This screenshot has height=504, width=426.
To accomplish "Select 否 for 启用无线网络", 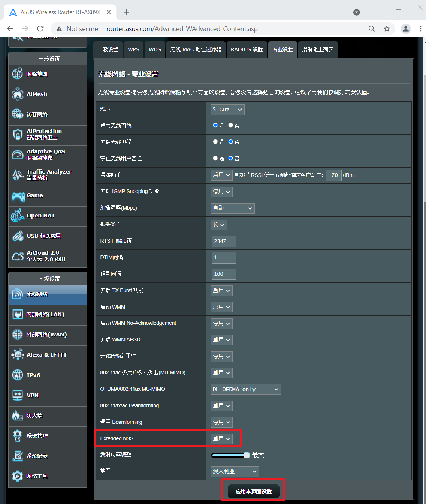I will (x=230, y=125).
